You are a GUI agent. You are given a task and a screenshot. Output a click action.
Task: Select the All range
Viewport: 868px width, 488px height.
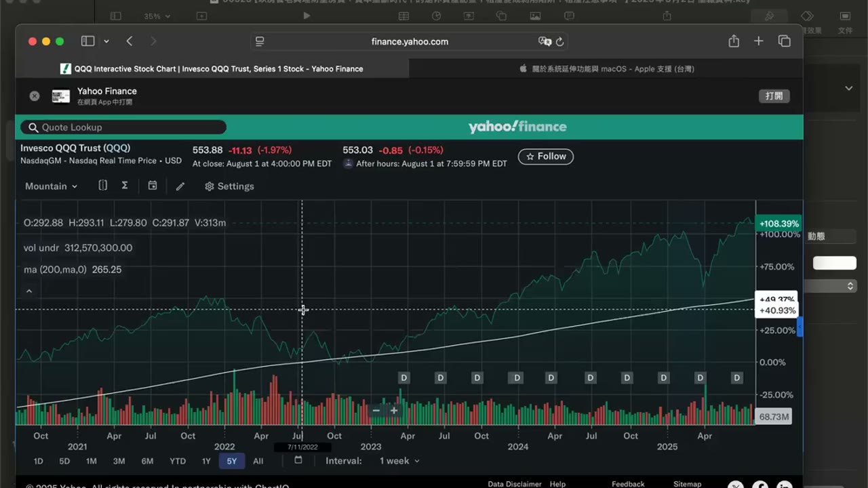coord(258,461)
